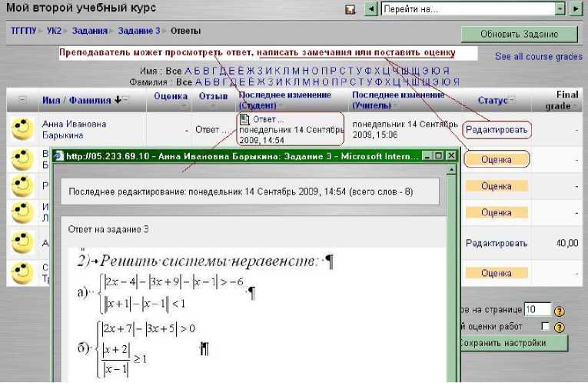Screen dimensions: 588x383
Task: Click the icon left of the previous-activity arrow
Action: [350, 9]
